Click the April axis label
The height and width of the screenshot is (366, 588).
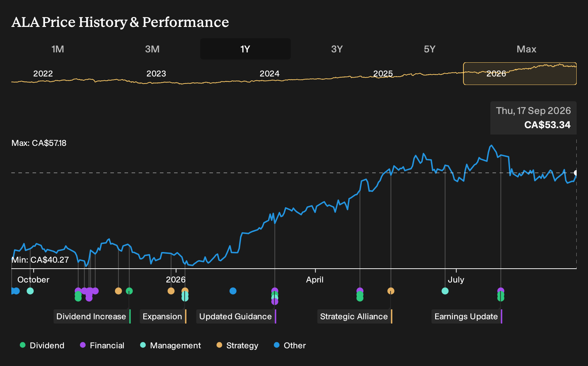coord(315,280)
